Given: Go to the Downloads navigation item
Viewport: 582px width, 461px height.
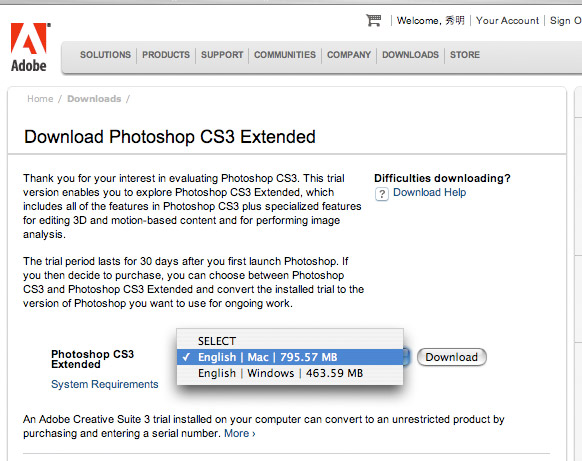Looking at the screenshot, I should (411, 55).
